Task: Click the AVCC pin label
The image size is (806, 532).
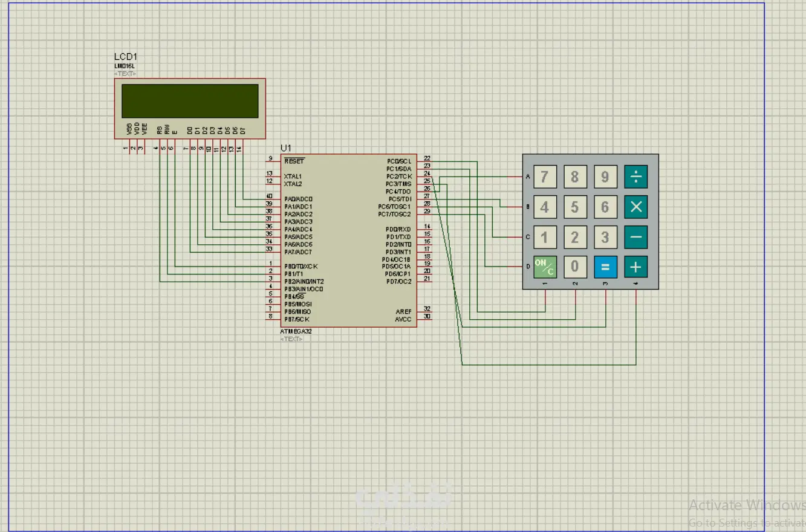Action: (x=403, y=319)
